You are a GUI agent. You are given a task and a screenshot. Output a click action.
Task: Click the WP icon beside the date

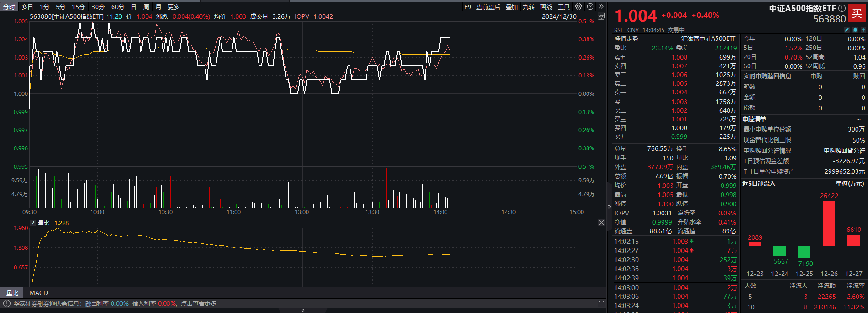(601, 16)
